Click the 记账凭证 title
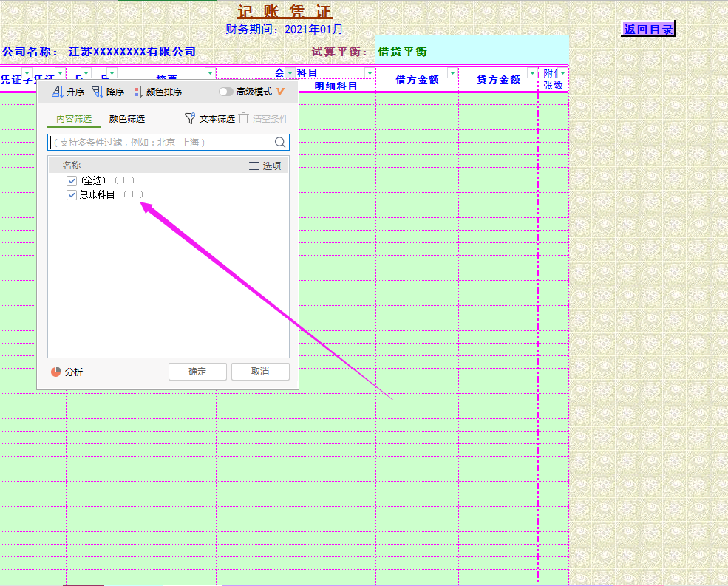This screenshot has width=728, height=586. pos(285,12)
